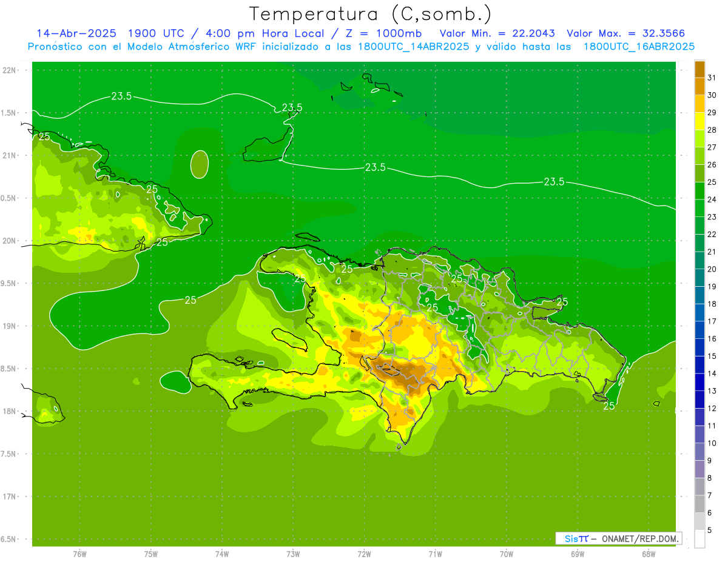Click 'Valor Min. = 22.2043' text
The height and width of the screenshot is (562, 728).
pos(497,33)
